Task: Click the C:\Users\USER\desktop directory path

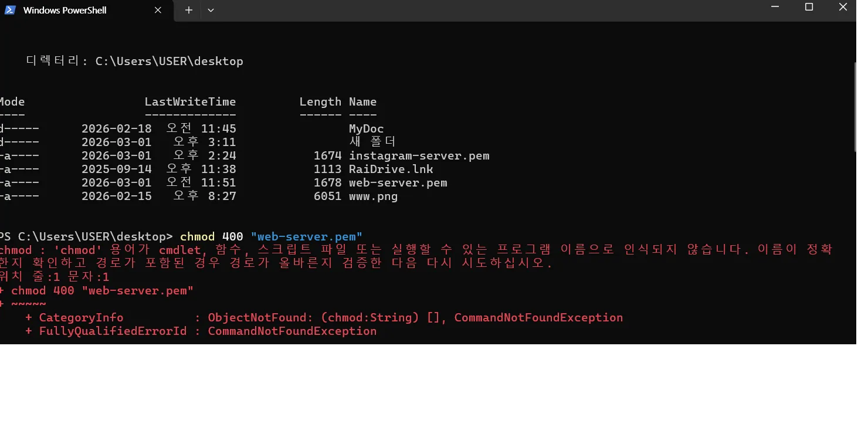Action: 169,60
